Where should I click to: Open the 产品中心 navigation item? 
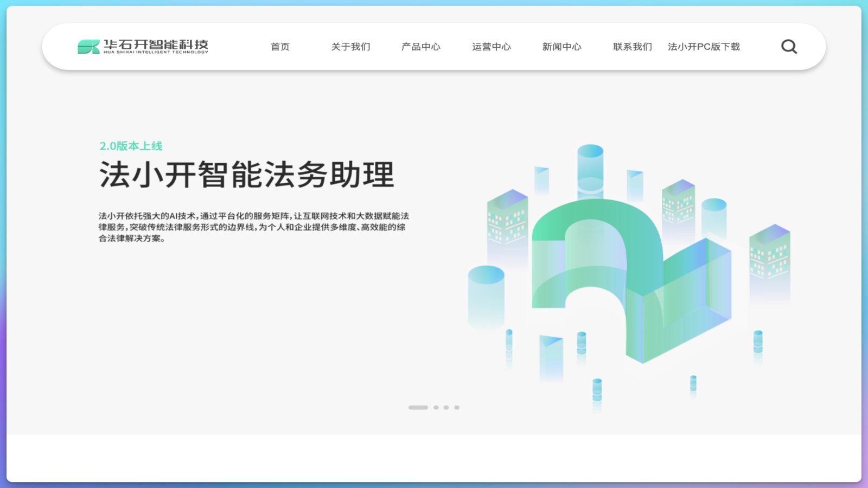pyautogui.click(x=420, y=47)
